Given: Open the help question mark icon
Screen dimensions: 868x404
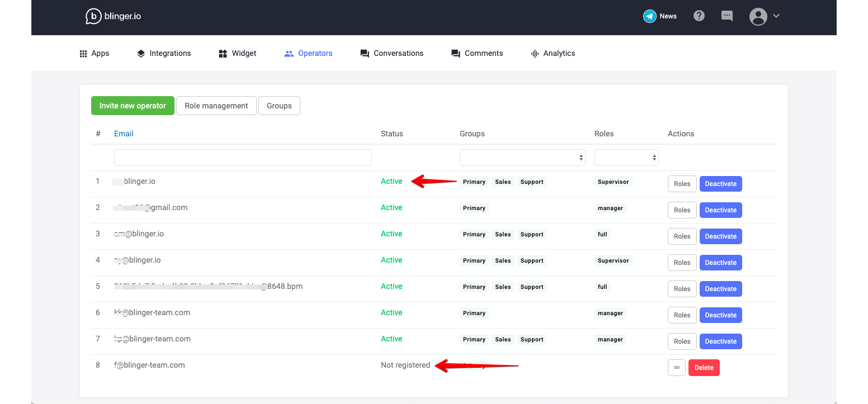Looking at the screenshot, I should [699, 16].
